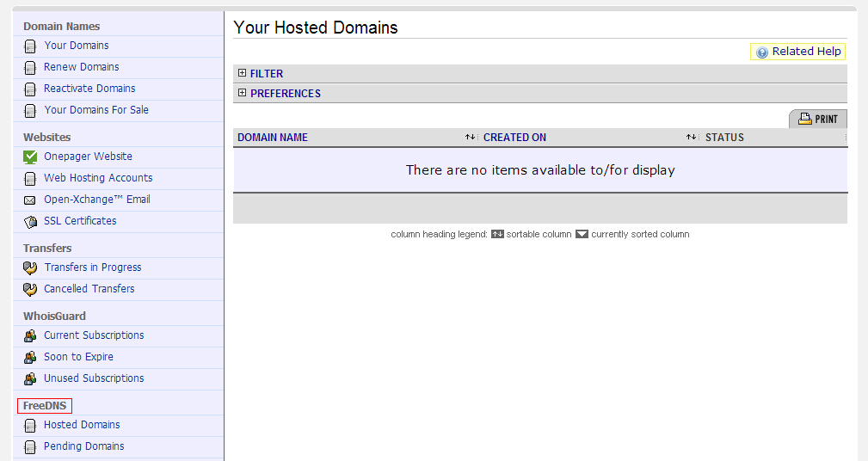Image resolution: width=868 pixels, height=461 pixels.
Task: Open Web Hosting Accounts link
Action: pyautogui.click(x=98, y=178)
